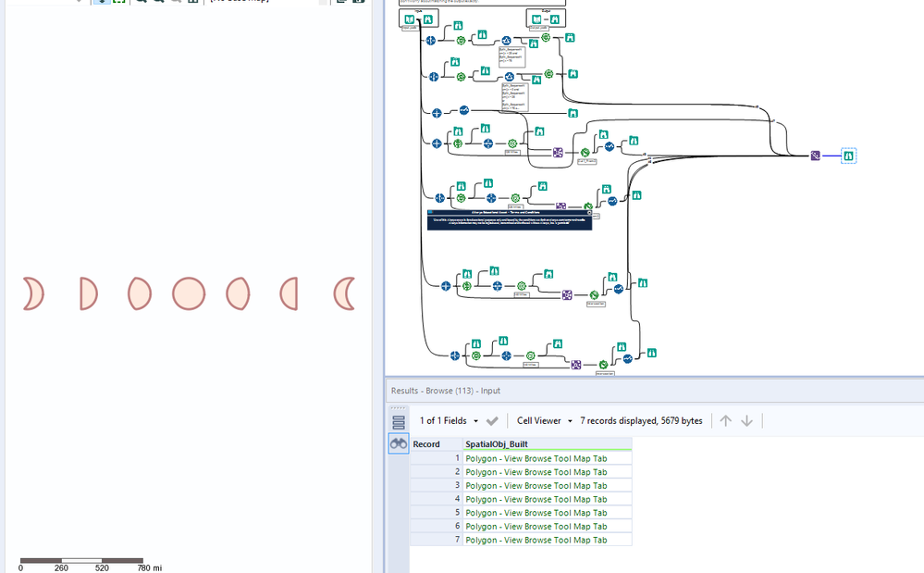Viewport: 924px width, 573px height.
Task: Click the Record column header
Action: 436,444
